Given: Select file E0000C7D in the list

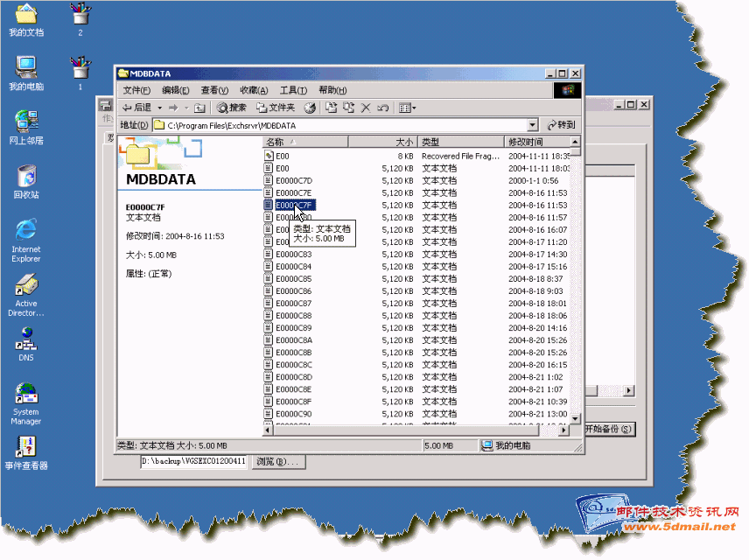Looking at the screenshot, I should point(293,180).
